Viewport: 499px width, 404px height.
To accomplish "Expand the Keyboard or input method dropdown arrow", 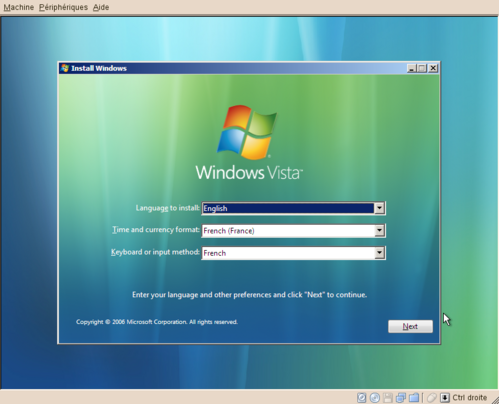I will 379,253.
